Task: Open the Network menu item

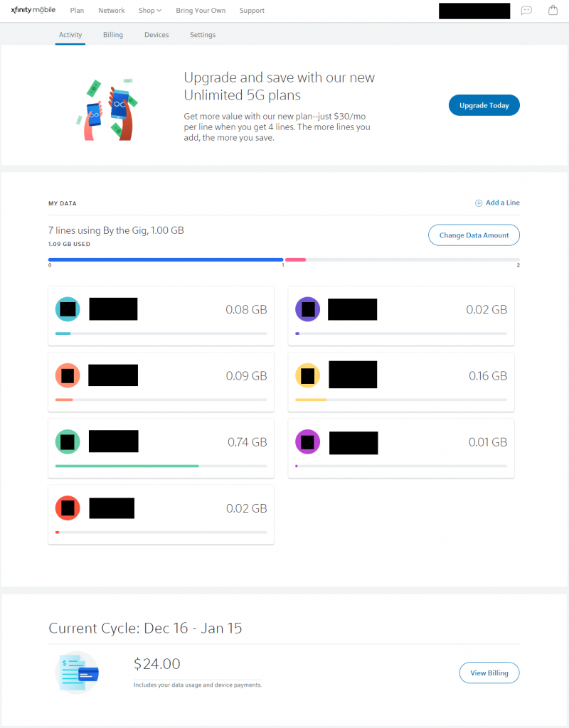Action: tap(111, 10)
